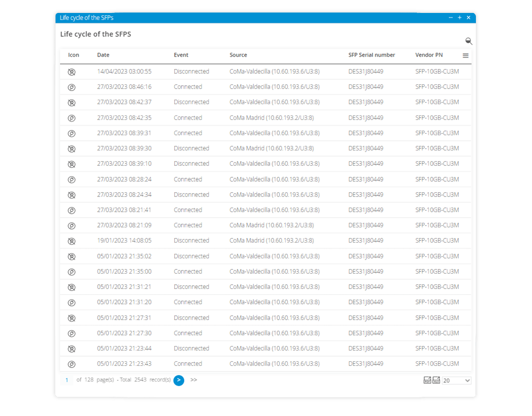The image size is (532, 416).
Task: Click connected icon for 05/01/2023 21:31:20
Action: pyautogui.click(x=71, y=303)
